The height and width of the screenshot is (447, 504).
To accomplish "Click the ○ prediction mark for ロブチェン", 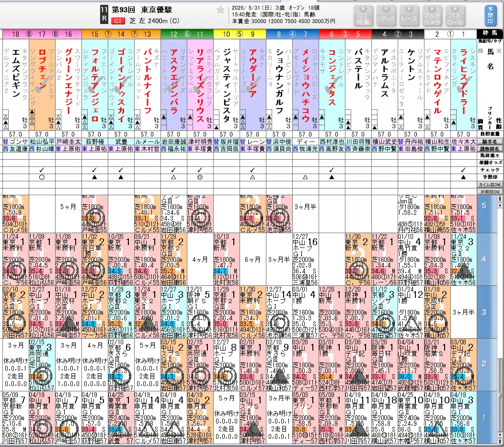I will click(x=42, y=177).
